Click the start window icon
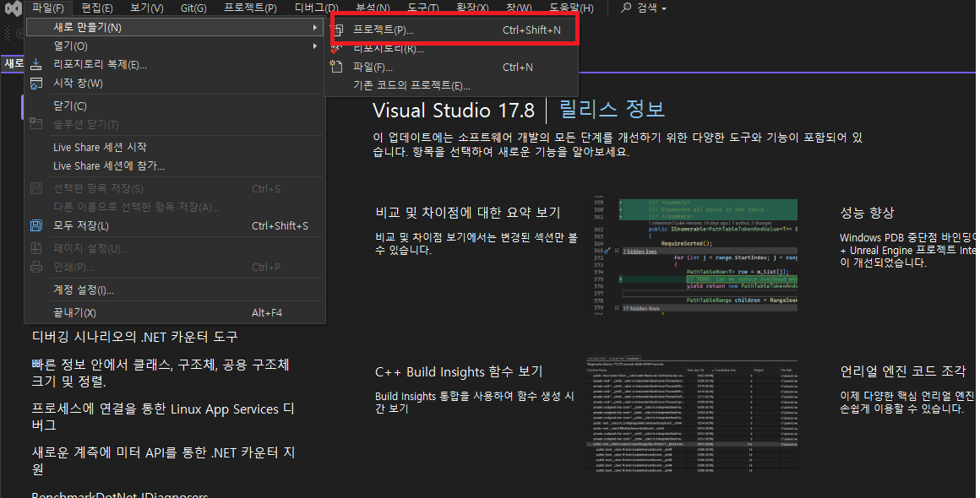 (x=36, y=83)
